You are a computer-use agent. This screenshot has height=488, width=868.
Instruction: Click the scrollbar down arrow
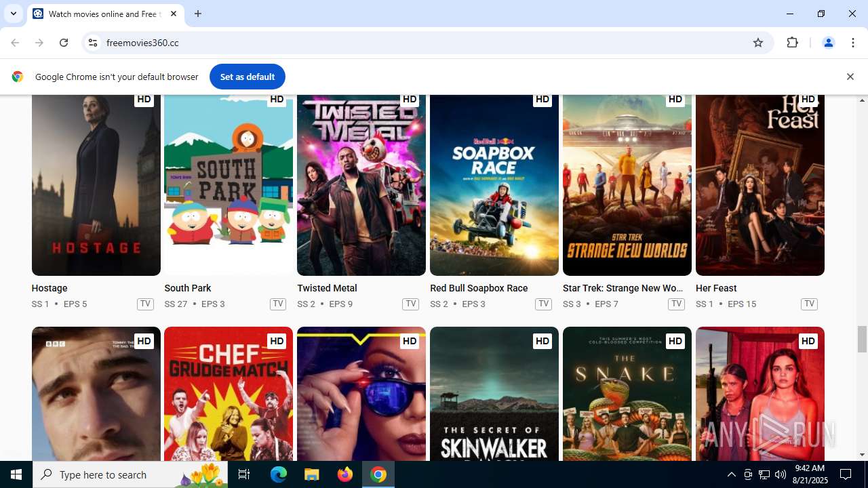coord(862,455)
